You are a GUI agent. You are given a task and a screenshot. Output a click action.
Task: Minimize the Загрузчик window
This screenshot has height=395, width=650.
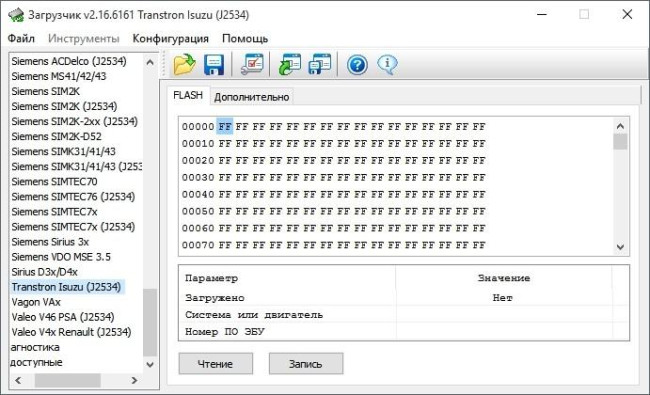pyautogui.click(x=542, y=15)
